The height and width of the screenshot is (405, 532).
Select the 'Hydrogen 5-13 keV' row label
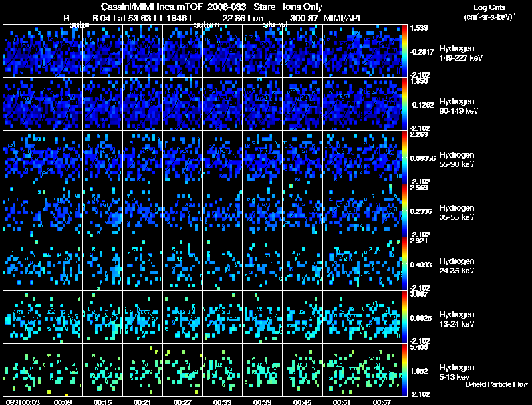(x=457, y=372)
